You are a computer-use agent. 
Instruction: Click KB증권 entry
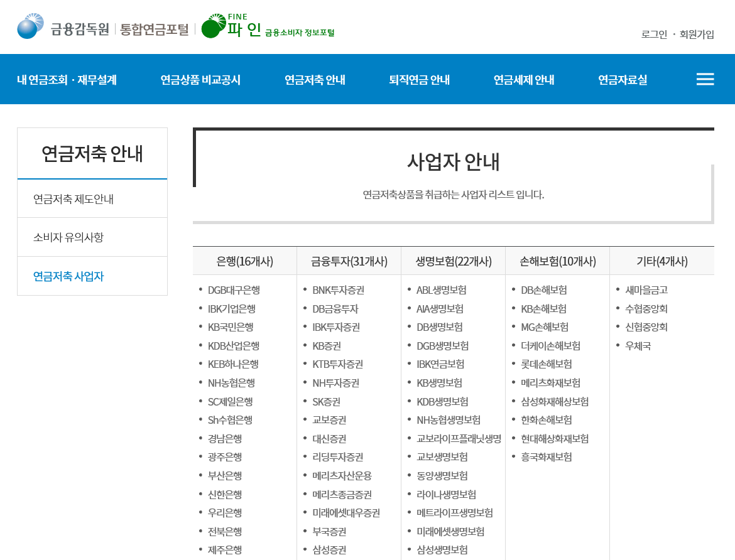pos(327,346)
